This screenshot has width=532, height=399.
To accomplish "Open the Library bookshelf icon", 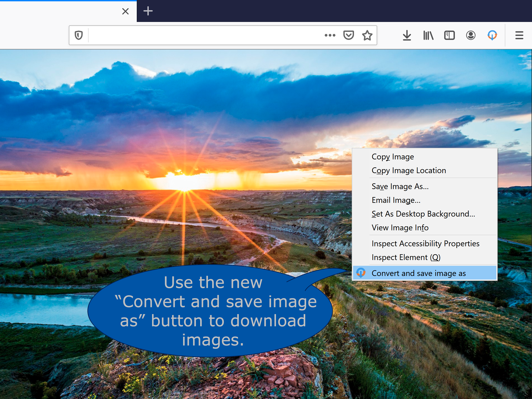I will pos(428,35).
